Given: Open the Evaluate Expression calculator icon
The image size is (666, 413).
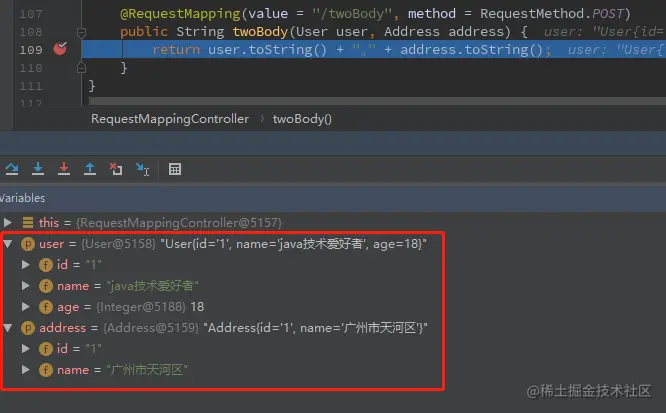Looking at the screenshot, I should [x=175, y=169].
